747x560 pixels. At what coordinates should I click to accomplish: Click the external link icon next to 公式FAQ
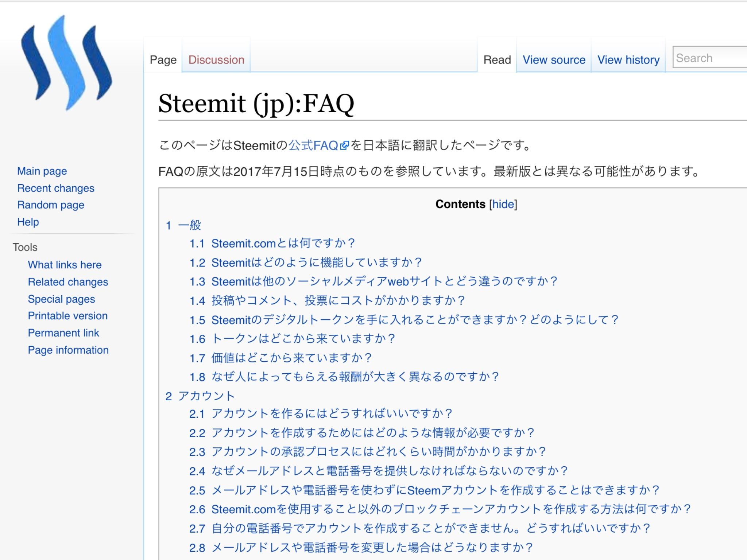point(344,146)
